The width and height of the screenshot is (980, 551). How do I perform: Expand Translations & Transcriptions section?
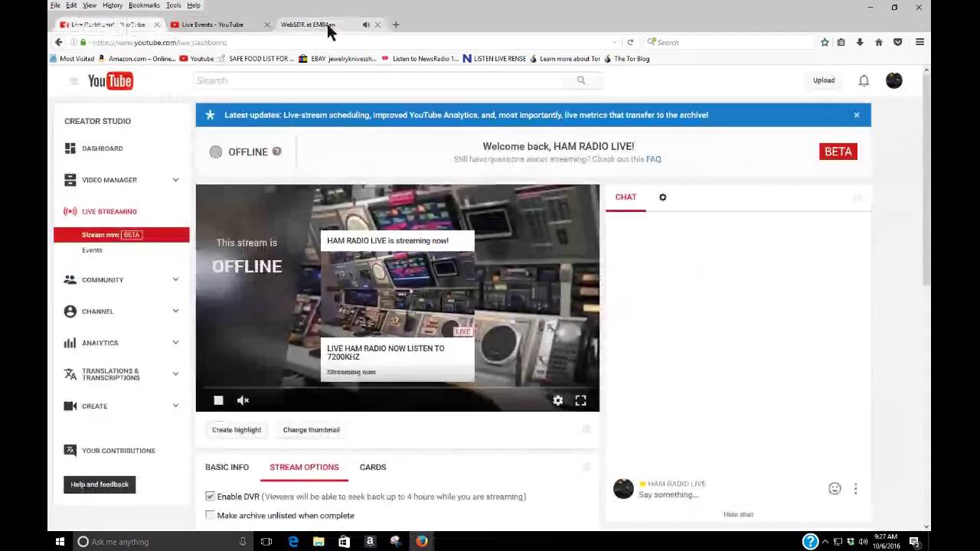[x=175, y=374]
